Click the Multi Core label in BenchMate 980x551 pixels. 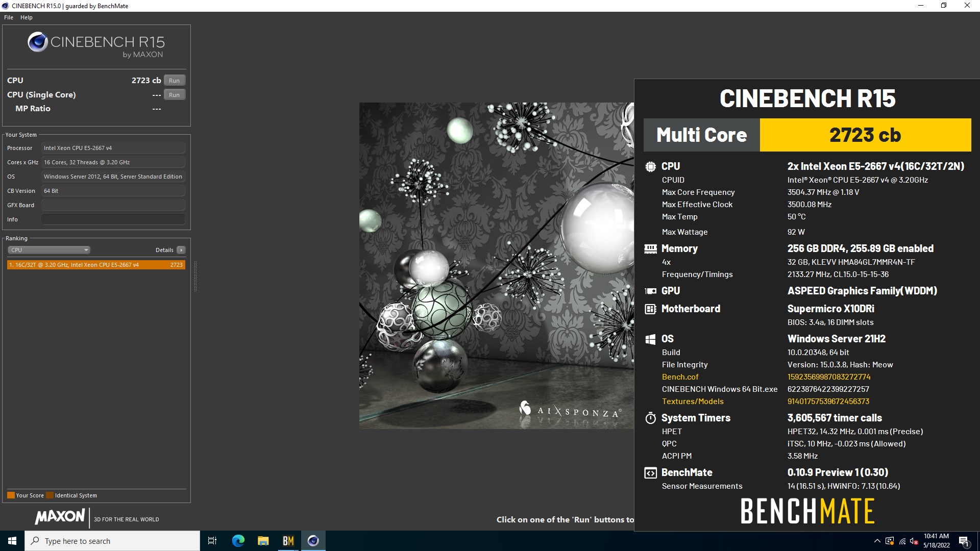[x=702, y=135]
